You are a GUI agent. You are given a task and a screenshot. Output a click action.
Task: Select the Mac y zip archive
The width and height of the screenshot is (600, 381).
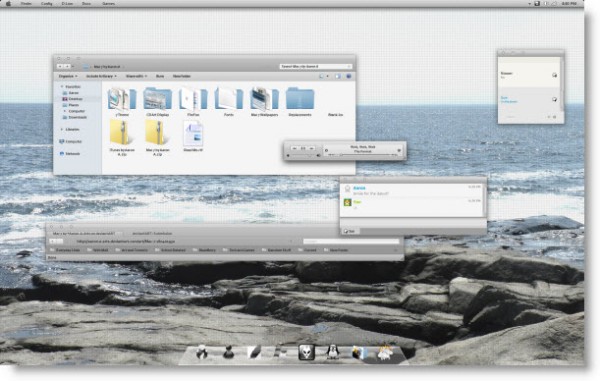(157, 138)
